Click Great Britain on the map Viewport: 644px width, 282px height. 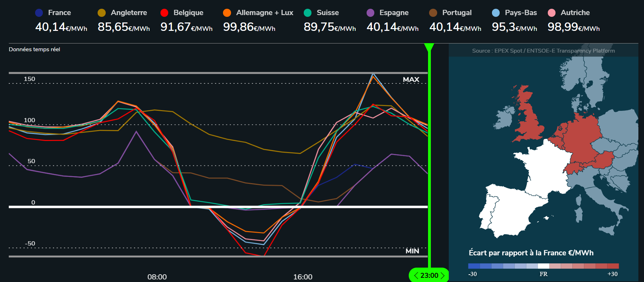click(528, 117)
